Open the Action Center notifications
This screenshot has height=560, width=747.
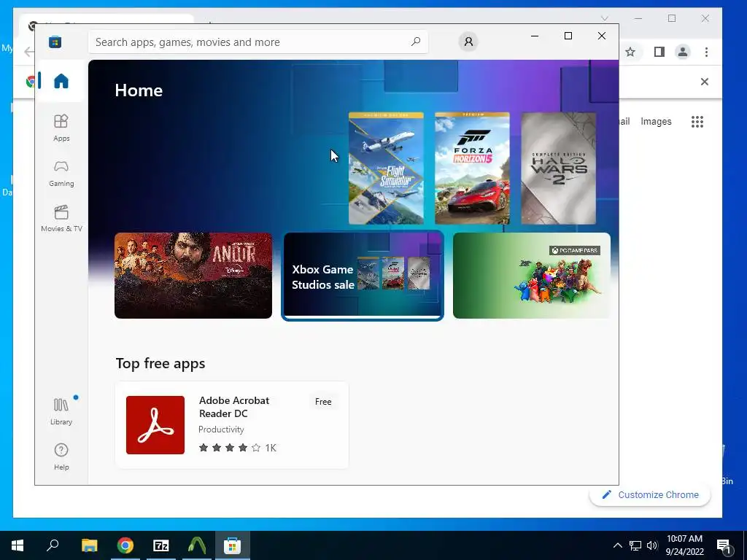724,545
